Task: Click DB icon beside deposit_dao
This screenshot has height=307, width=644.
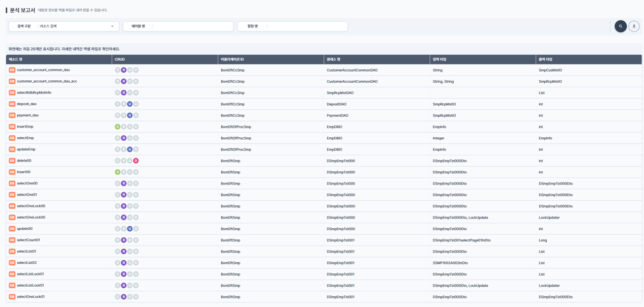Action: pyautogui.click(x=12, y=104)
